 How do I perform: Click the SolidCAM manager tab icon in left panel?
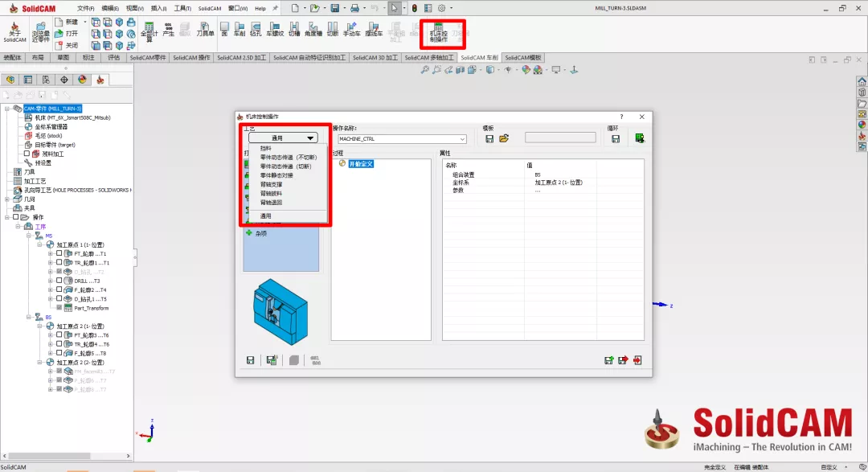(x=100, y=80)
